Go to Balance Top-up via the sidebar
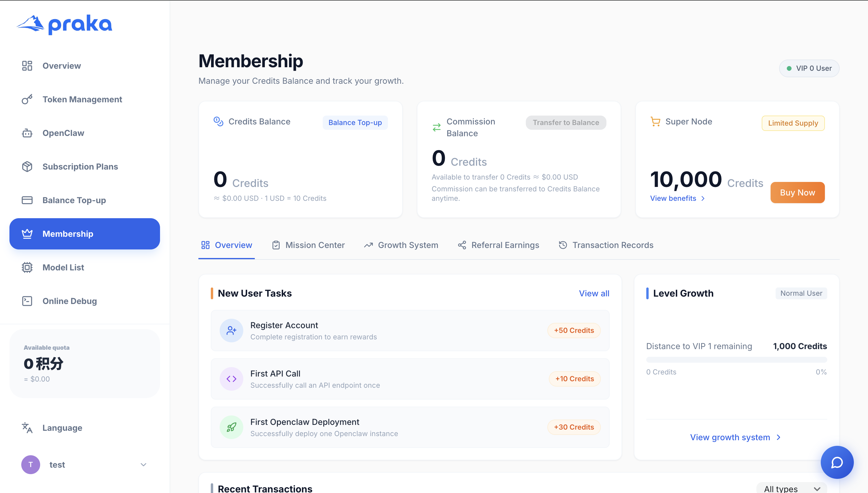The image size is (868, 493). point(74,200)
